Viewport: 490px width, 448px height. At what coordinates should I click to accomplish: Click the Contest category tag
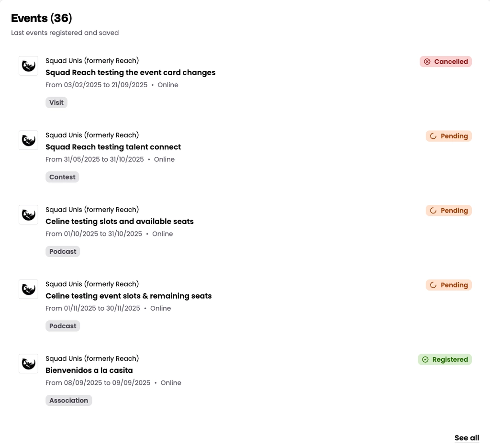coord(62,177)
